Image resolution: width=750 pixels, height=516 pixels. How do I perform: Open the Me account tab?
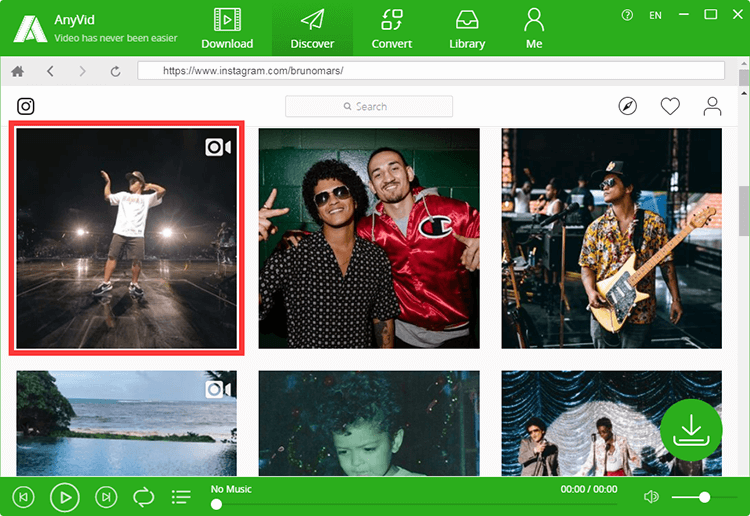(x=534, y=29)
